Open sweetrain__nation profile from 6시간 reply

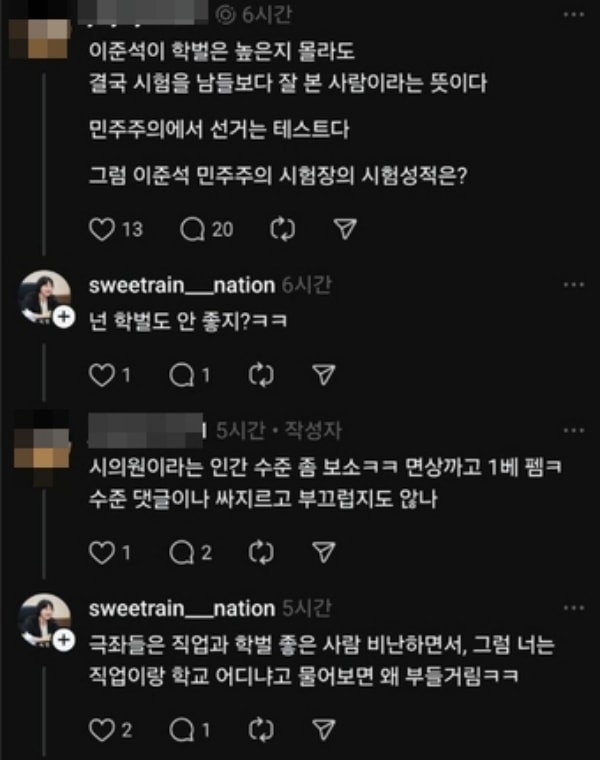[182, 285]
